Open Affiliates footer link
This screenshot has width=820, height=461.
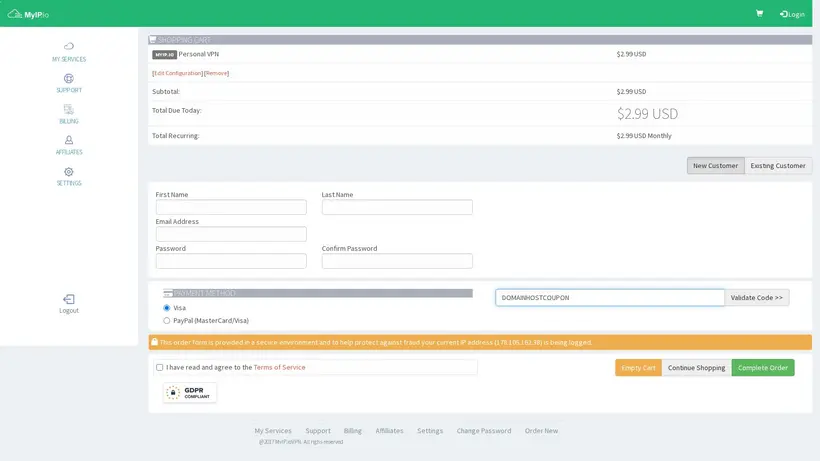pos(389,431)
